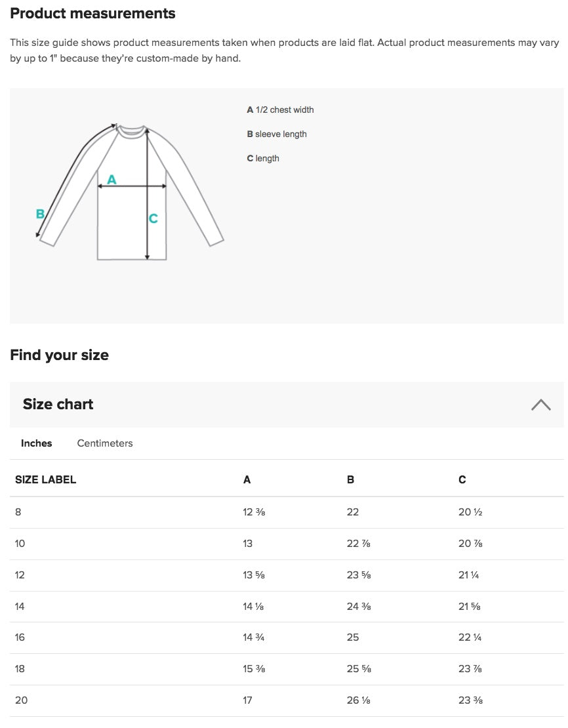Click the Size chart section title
Screen dimensions: 568x728
(58, 405)
